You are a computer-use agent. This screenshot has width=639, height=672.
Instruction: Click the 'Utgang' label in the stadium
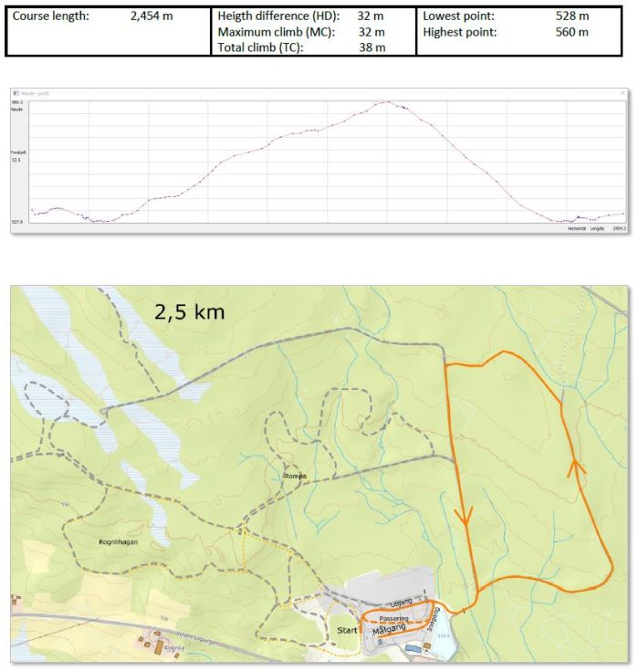pyautogui.click(x=401, y=603)
